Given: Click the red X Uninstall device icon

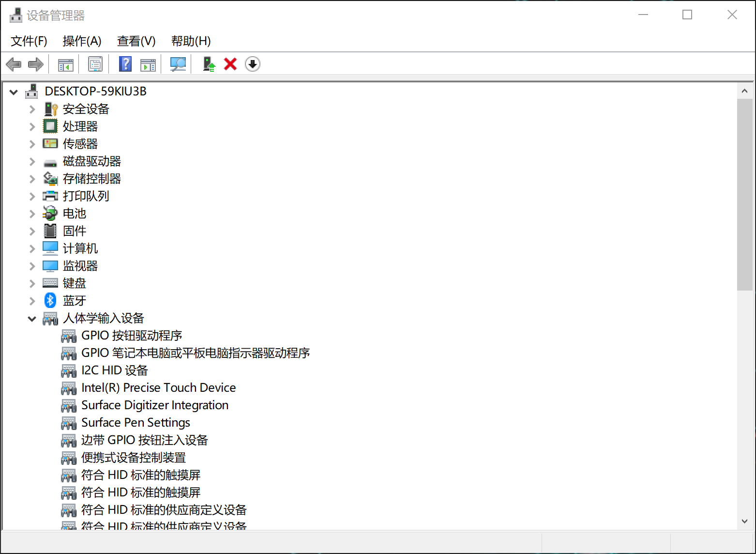Looking at the screenshot, I should pos(230,64).
